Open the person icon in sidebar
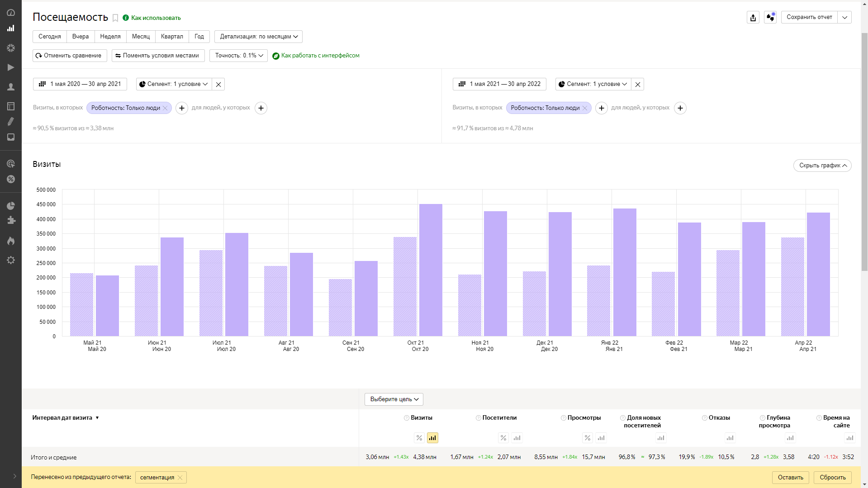The height and width of the screenshot is (488, 868). 11,87
